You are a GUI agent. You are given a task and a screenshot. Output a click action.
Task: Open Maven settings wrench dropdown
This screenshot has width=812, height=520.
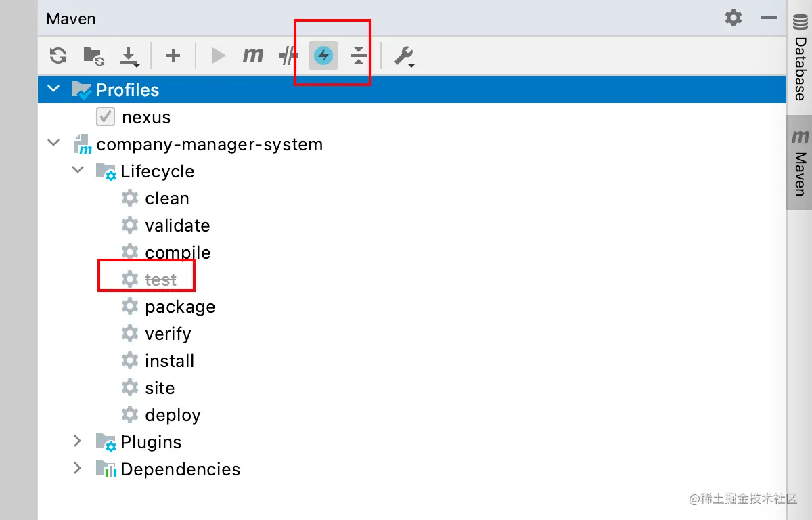pos(405,56)
